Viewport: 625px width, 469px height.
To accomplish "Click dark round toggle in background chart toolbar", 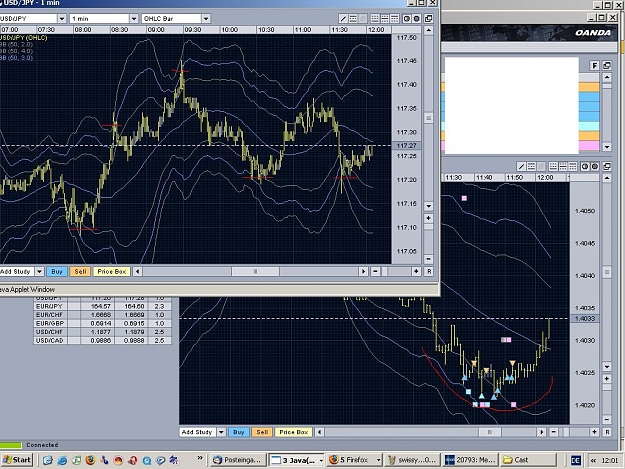I will [594, 167].
